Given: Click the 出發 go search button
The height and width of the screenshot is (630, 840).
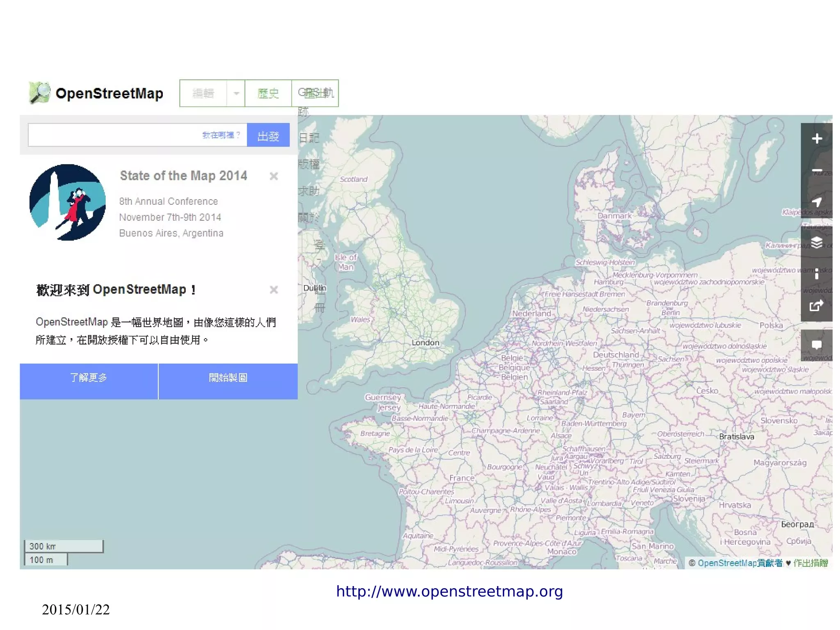Looking at the screenshot, I should tap(268, 135).
